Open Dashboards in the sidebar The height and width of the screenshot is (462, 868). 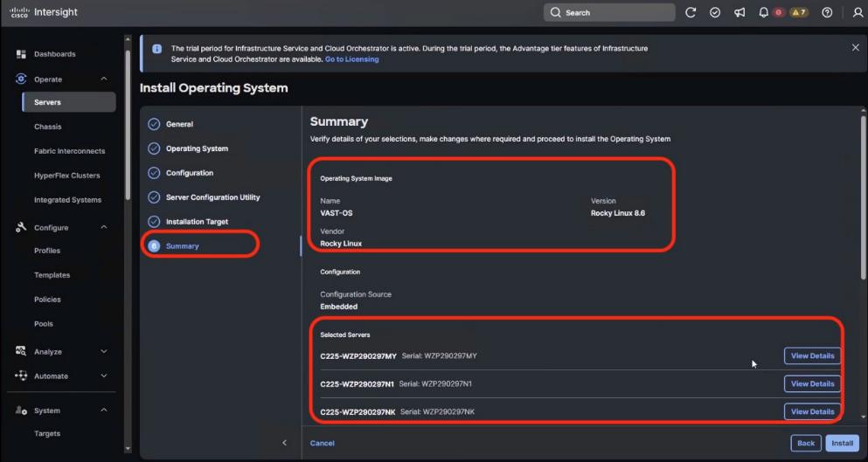click(55, 53)
